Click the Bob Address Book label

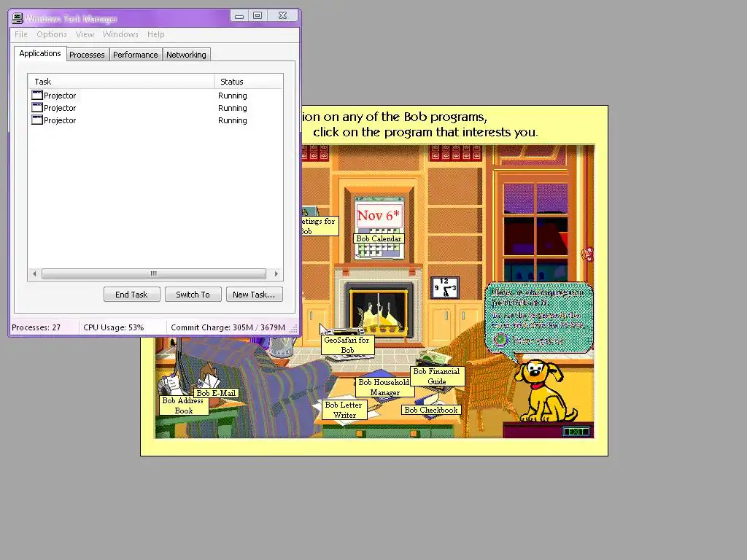click(x=184, y=405)
